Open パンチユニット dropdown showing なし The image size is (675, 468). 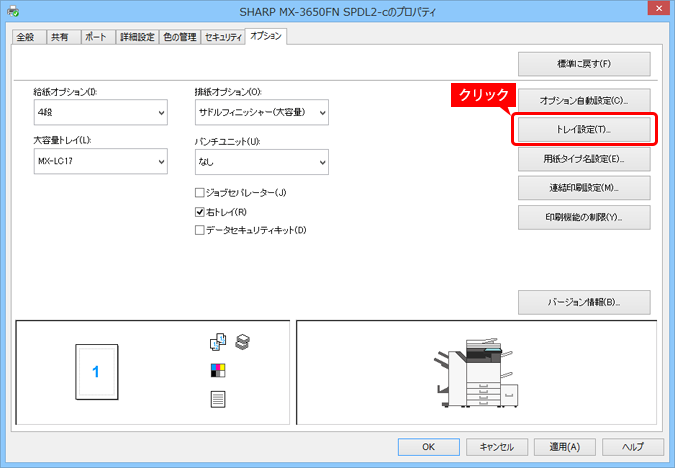click(262, 162)
